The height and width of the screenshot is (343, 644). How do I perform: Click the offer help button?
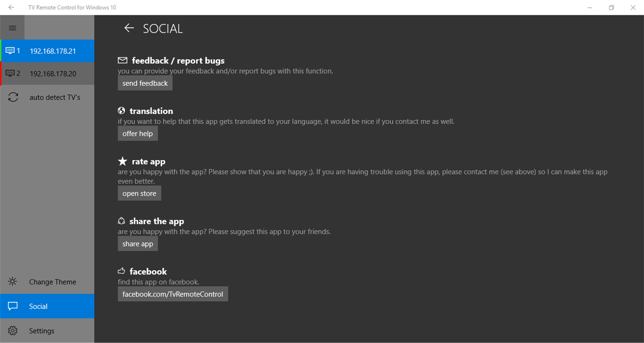[138, 133]
